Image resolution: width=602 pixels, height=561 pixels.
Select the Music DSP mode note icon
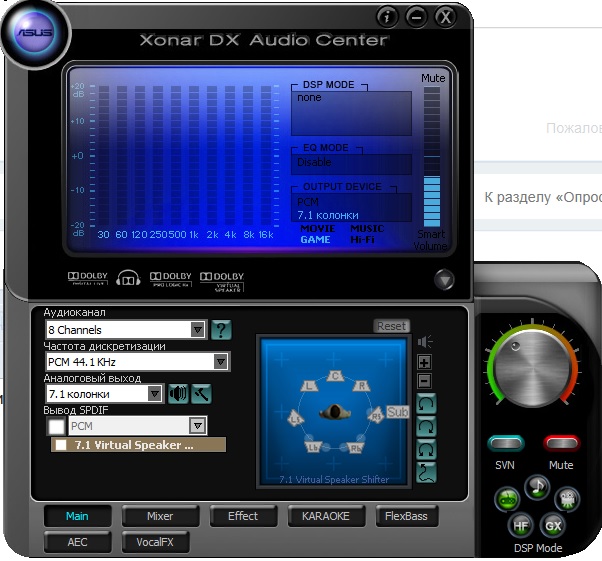(x=538, y=487)
